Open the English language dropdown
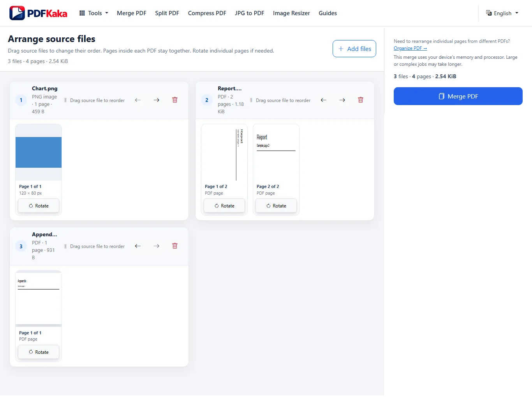The image size is (532, 397). (502, 13)
